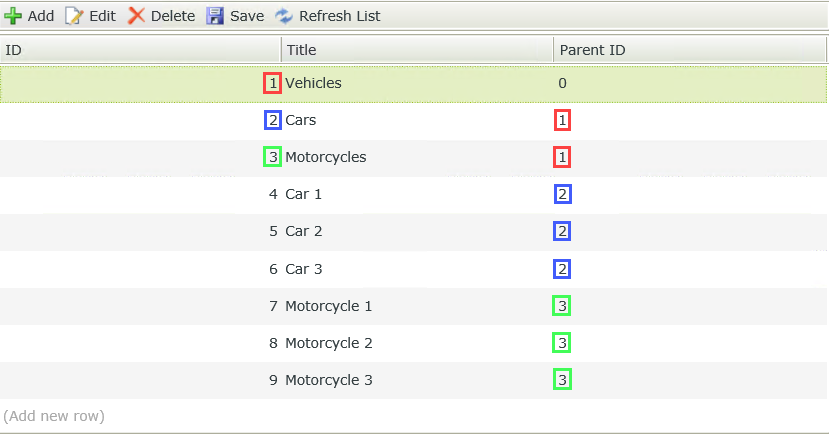This screenshot has width=829, height=438.
Task: Click the Add new row placeholder
Action: 54,416
